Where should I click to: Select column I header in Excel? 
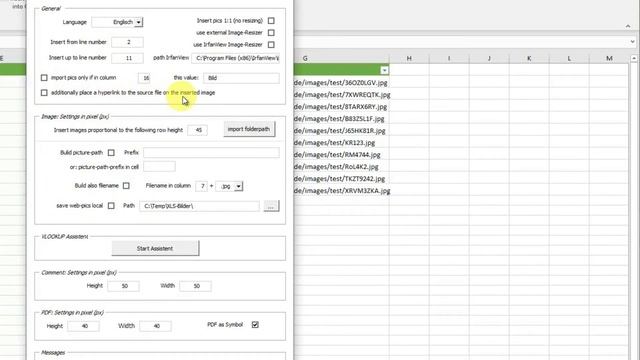pyautogui.click(x=449, y=58)
